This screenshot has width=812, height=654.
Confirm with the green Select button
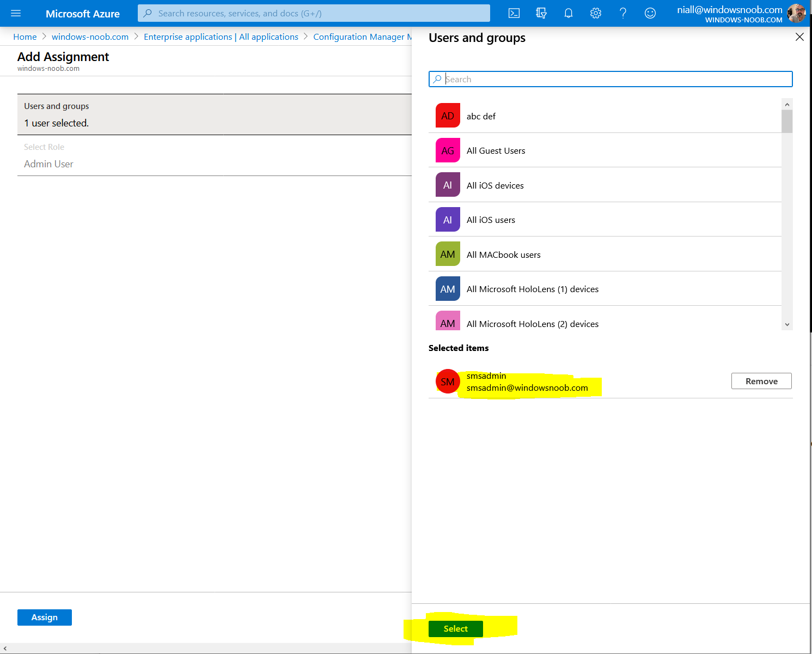456,628
